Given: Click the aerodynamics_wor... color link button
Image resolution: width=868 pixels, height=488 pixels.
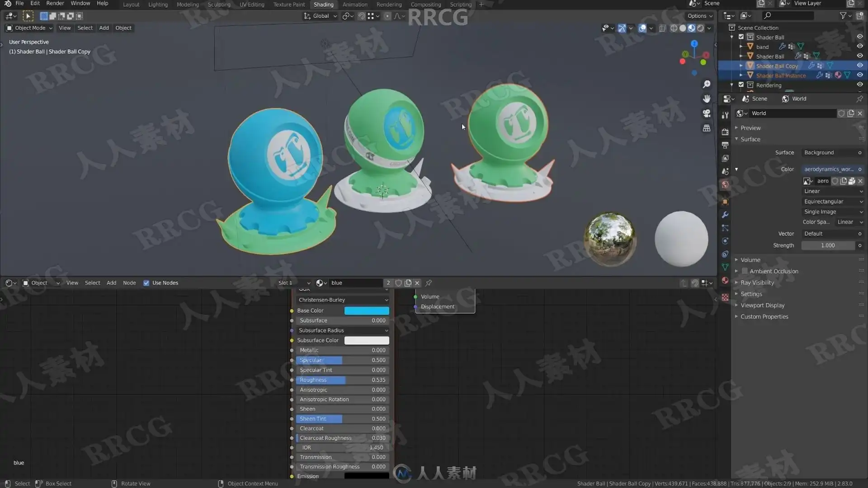Looking at the screenshot, I should tap(829, 169).
